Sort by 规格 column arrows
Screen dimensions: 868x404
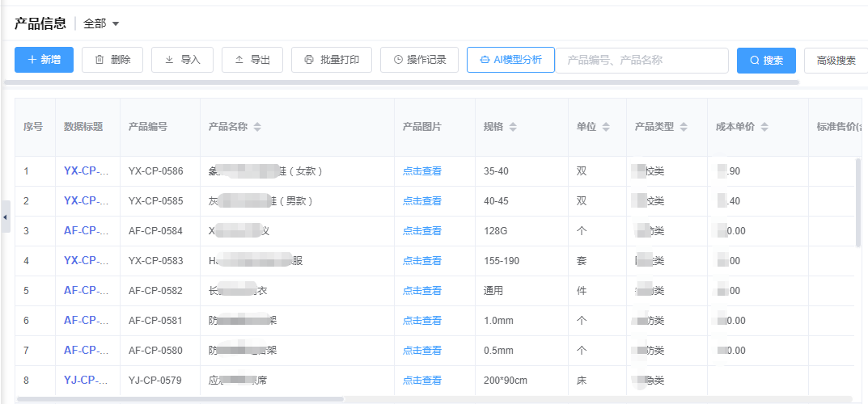pyautogui.click(x=513, y=127)
